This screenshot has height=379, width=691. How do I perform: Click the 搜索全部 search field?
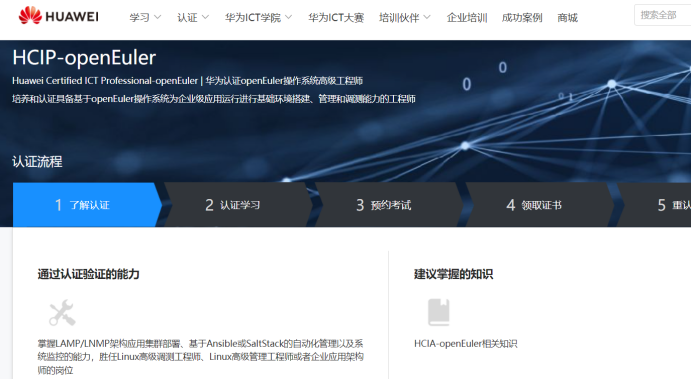(663, 15)
